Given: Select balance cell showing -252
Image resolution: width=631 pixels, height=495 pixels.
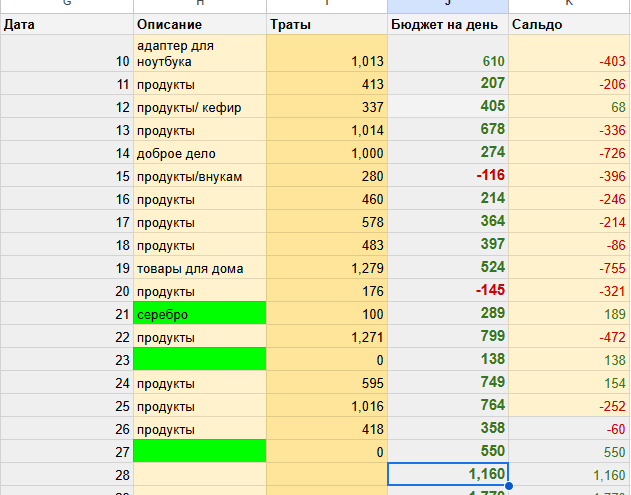Looking at the screenshot, I should 569,405.
